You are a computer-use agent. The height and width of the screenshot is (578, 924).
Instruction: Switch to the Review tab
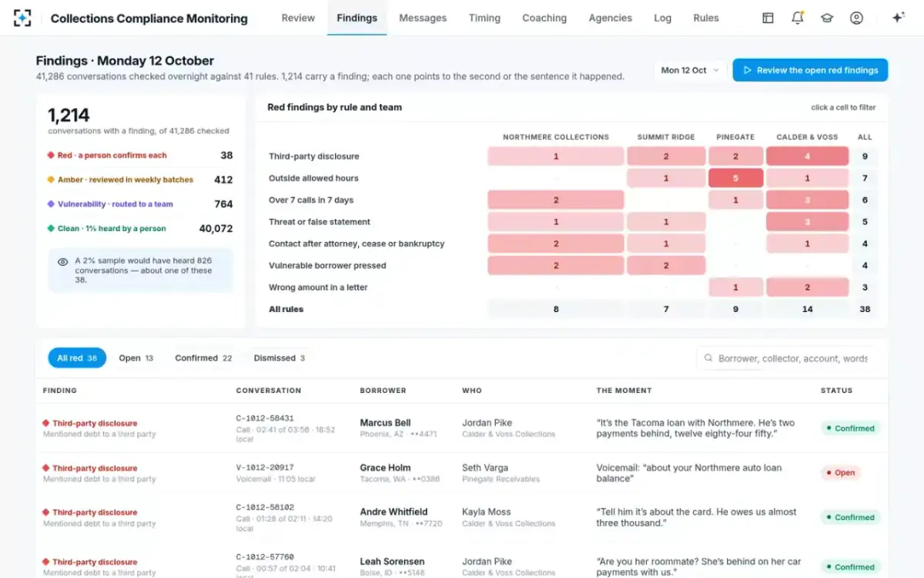[x=298, y=18]
